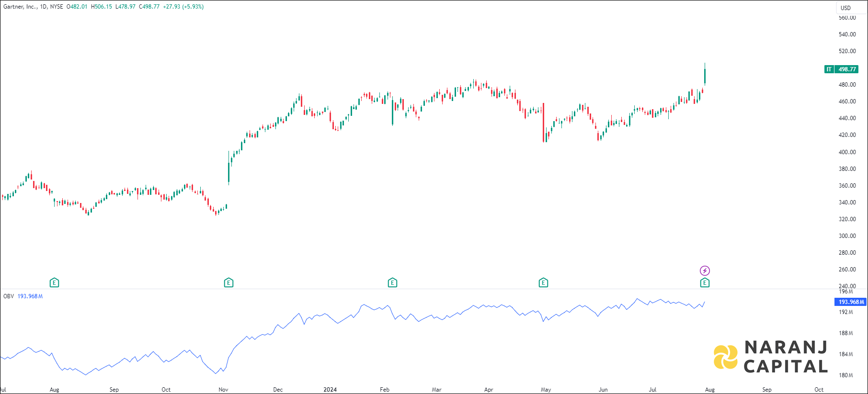Click the +27.93 (+5.93%) change value
Viewport: 868px width, 394px height.
pyautogui.click(x=183, y=7)
